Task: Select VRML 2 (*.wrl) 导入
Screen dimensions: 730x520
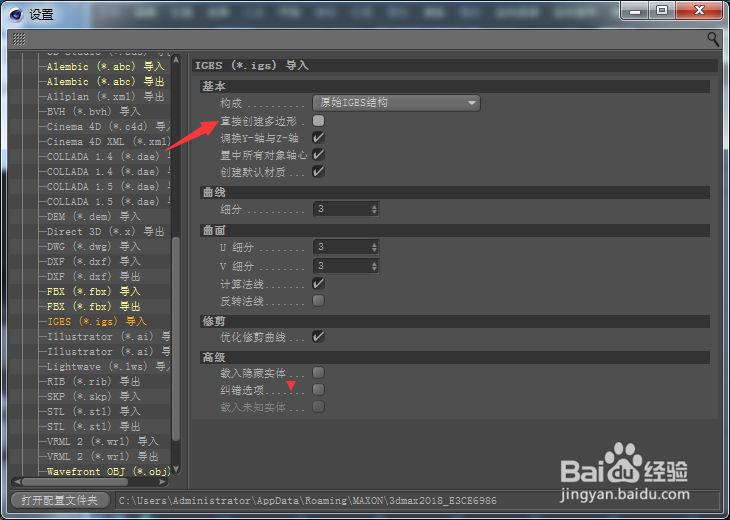Action: (103, 441)
